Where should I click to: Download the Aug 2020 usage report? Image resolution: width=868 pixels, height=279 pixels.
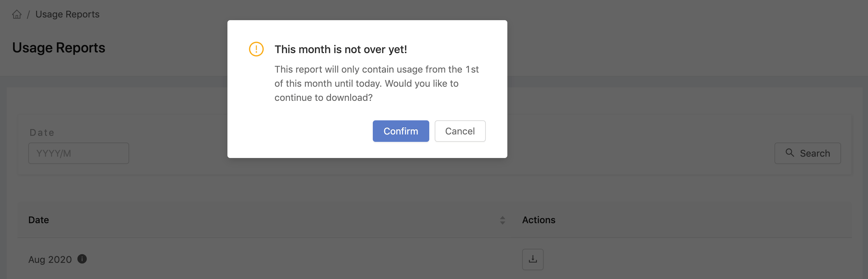532,259
